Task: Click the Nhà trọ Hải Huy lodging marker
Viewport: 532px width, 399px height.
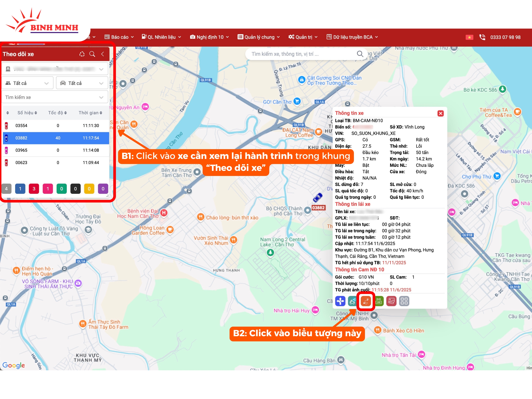Action: pyautogui.click(x=315, y=310)
